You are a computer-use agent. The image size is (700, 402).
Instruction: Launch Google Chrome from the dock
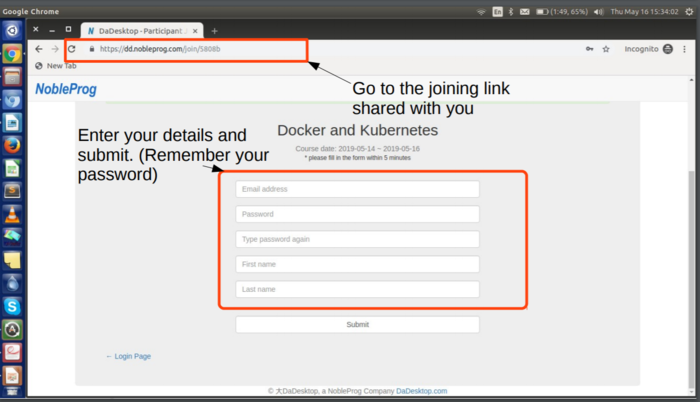coord(12,54)
